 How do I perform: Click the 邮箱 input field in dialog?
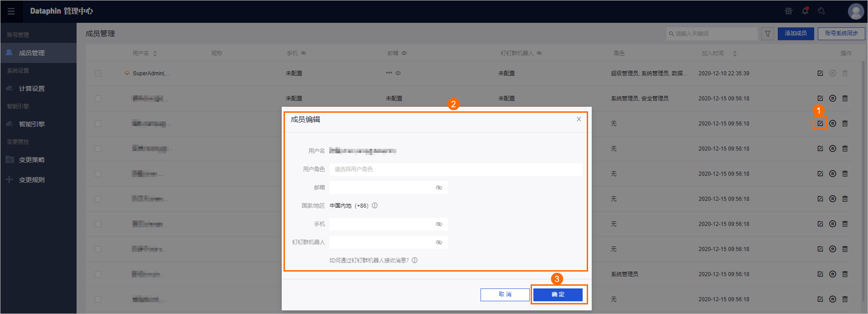(x=388, y=188)
